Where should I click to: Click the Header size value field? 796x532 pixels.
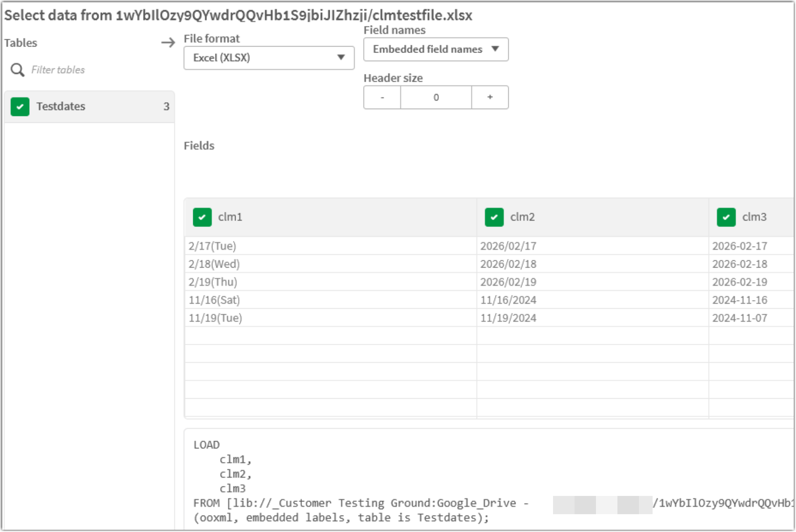(436, 97)
